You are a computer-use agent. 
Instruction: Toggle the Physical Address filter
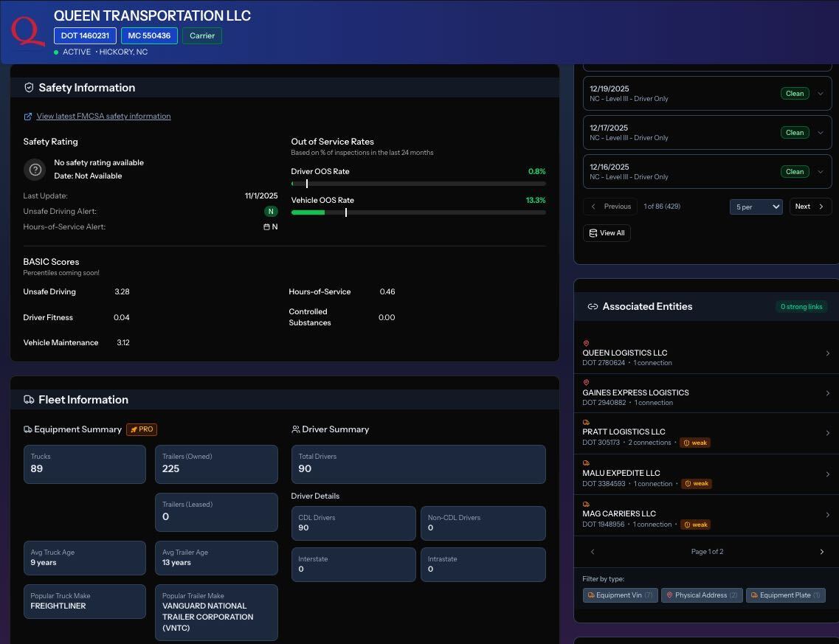pos(701,595)
